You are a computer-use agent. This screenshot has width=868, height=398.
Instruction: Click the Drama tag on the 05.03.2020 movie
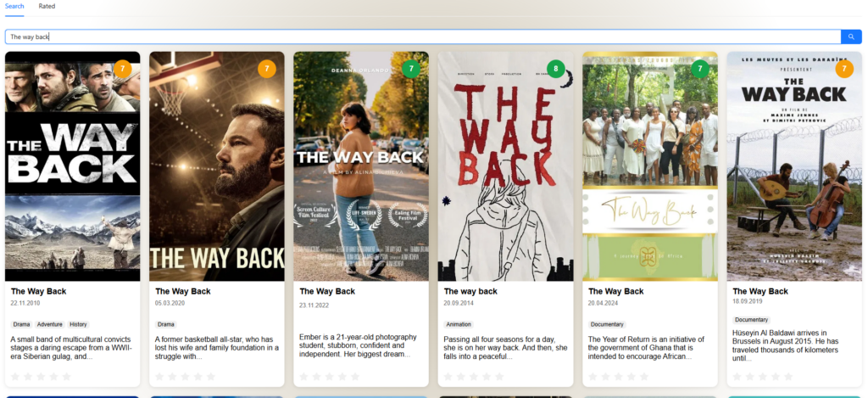166,324
